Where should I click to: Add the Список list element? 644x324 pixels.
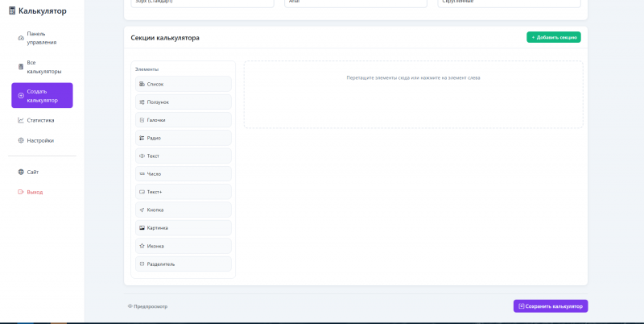click(184, 84)
